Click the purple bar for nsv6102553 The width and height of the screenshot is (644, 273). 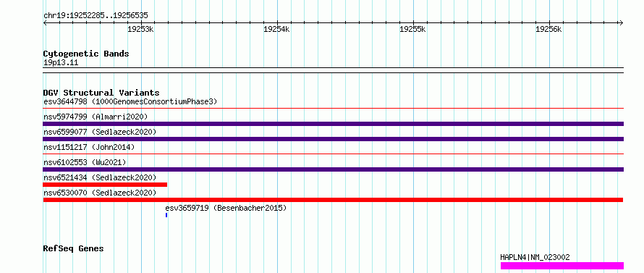tap(334, 169)
